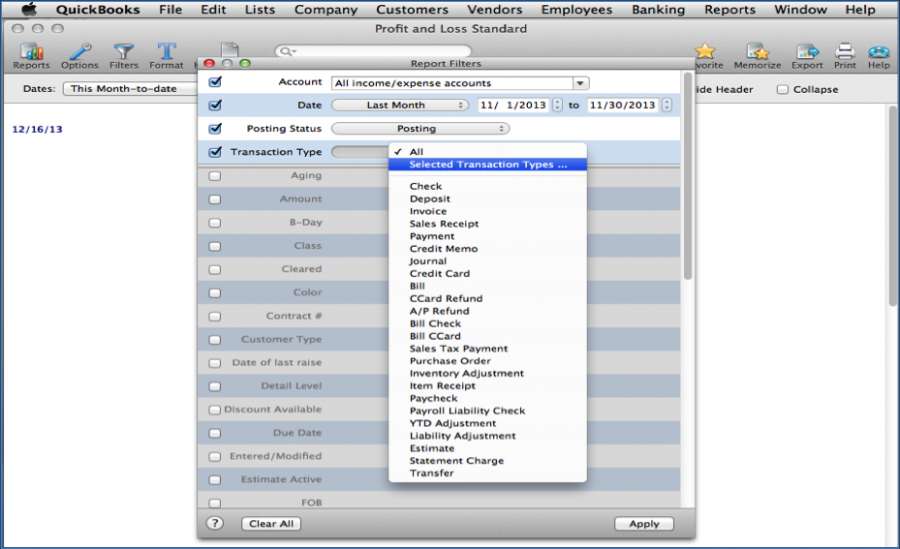This screenshot has height=549, width=900.
Task: Enable the Due Date filter checkbox
Action: point(215,434)
